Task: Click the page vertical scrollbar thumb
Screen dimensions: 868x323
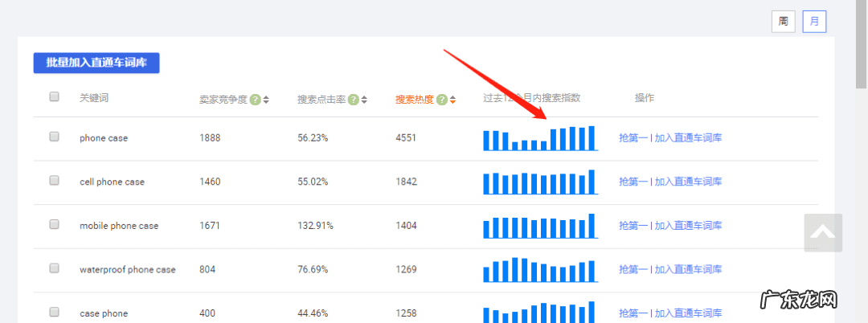Action: pos(862,44)
